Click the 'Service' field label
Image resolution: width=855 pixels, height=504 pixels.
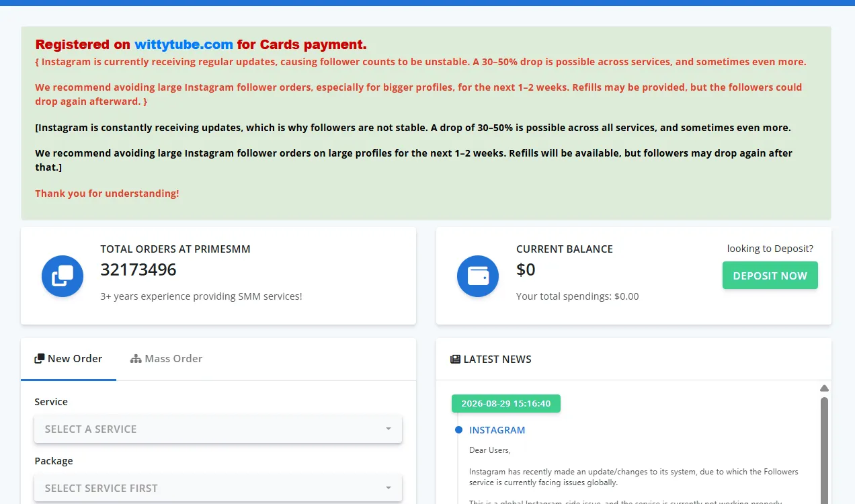tap(51, 402)
